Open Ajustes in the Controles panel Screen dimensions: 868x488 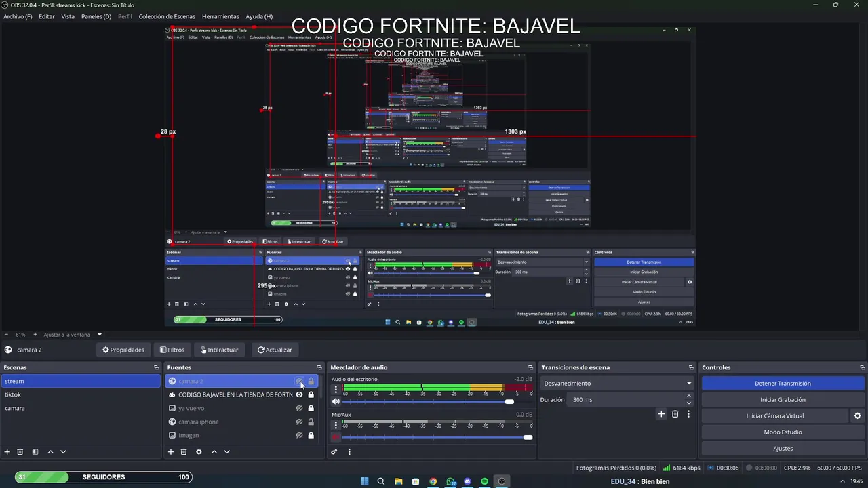pos(783,449)
